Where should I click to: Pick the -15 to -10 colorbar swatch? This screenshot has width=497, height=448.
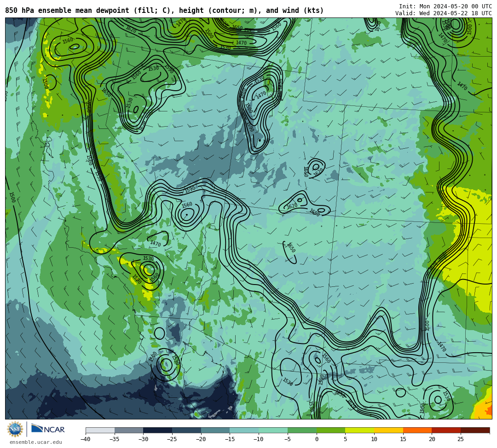[x=244, y=430]
